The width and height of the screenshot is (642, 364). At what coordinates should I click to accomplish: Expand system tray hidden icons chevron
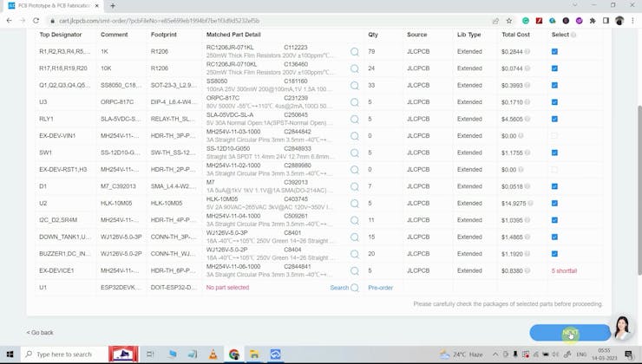[495, 354]
